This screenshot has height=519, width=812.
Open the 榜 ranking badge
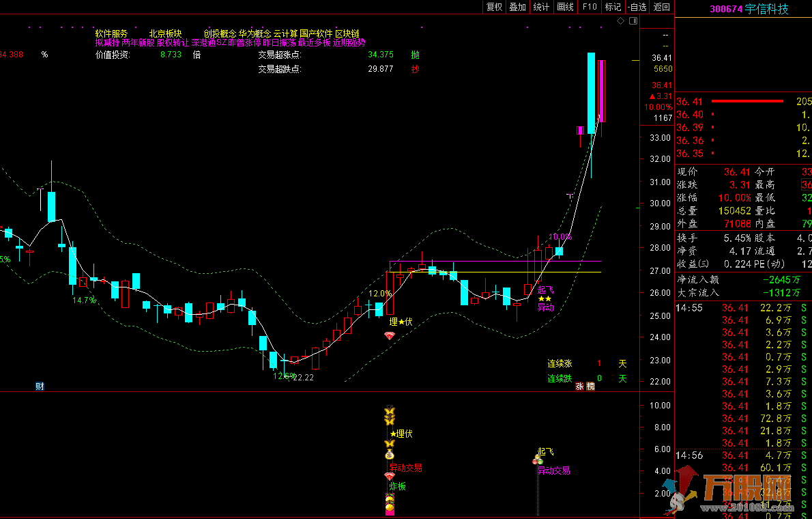590,387
